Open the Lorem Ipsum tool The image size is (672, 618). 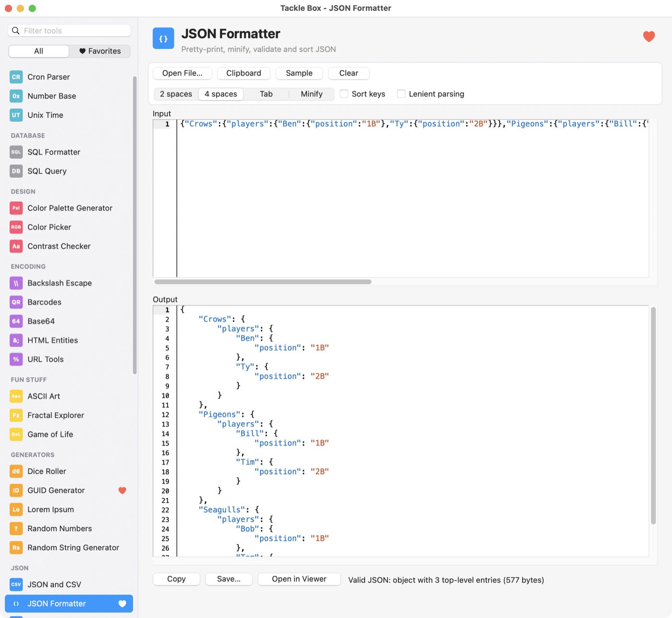pos(70,510)
